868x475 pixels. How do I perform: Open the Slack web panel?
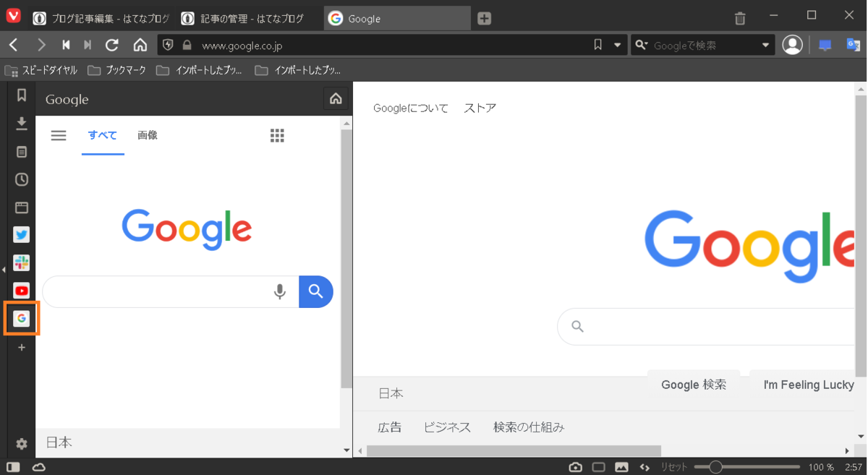(22, 263)
